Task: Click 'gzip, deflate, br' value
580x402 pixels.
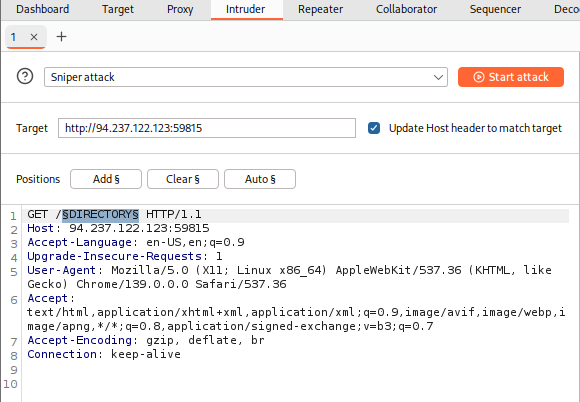Action: [x=205, y=340]
